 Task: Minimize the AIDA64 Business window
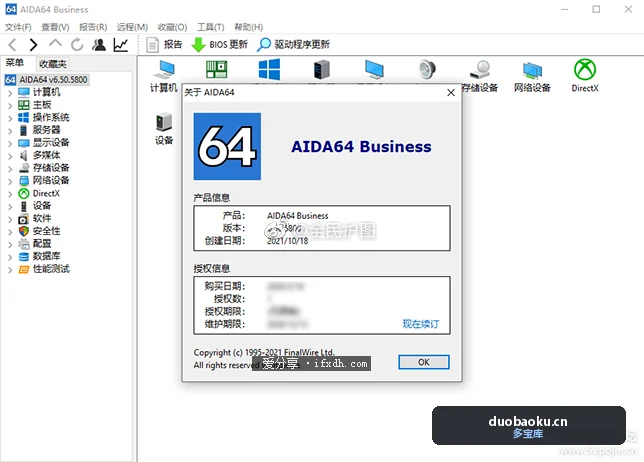565,9
